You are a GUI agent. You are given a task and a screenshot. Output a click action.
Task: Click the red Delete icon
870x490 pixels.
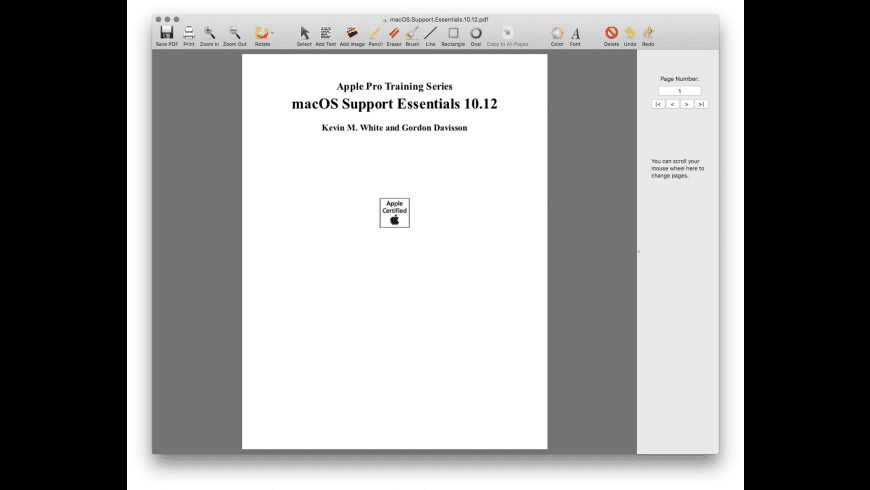(611, 32)
